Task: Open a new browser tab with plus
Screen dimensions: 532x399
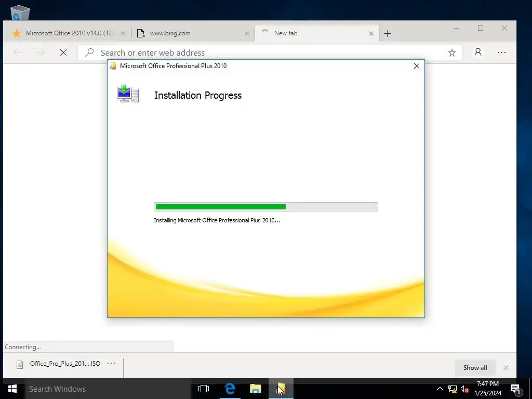Action: tap(387, 33)
